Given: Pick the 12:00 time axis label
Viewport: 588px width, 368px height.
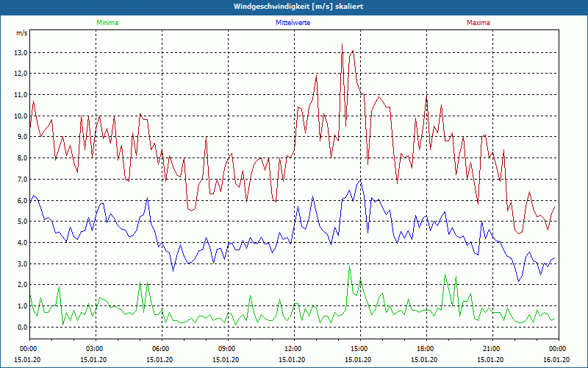Looking at the screenshot, I should (293, 349).
